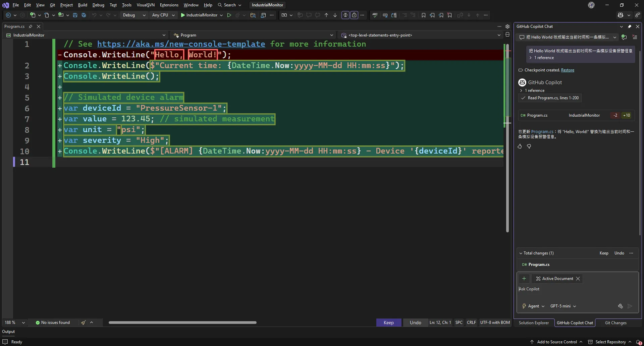The height and width of the screenshot is (346, 644).
Task: Click the editor horizontal scrollbar
Action: click(x=182, y=323)
